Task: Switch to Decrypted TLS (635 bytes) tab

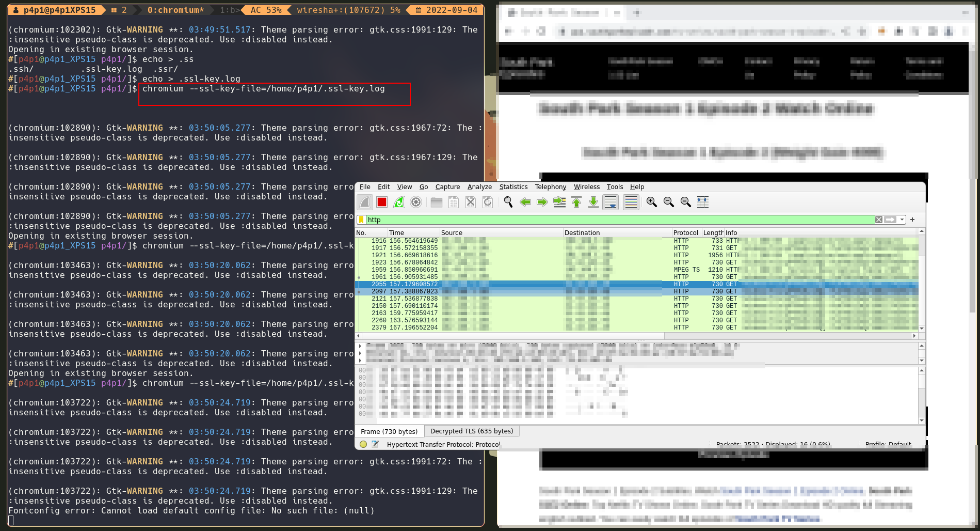Action: pos(471,431)
